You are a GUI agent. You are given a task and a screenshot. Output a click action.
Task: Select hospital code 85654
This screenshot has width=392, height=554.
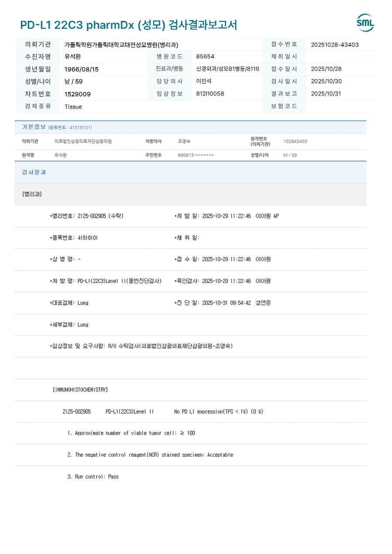coord(205,57)
